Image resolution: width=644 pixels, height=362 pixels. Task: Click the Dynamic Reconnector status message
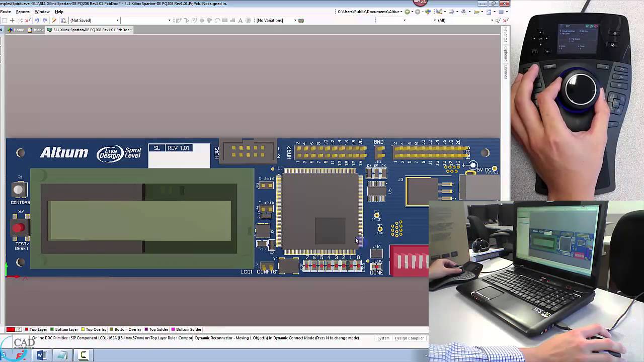coord(277,338)
